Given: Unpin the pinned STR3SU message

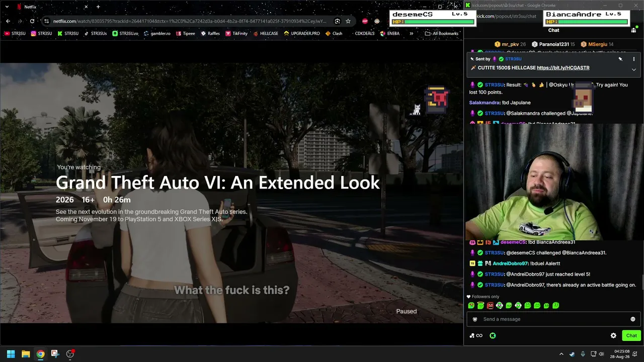Looking at the screenshot, I should point(620,59).
